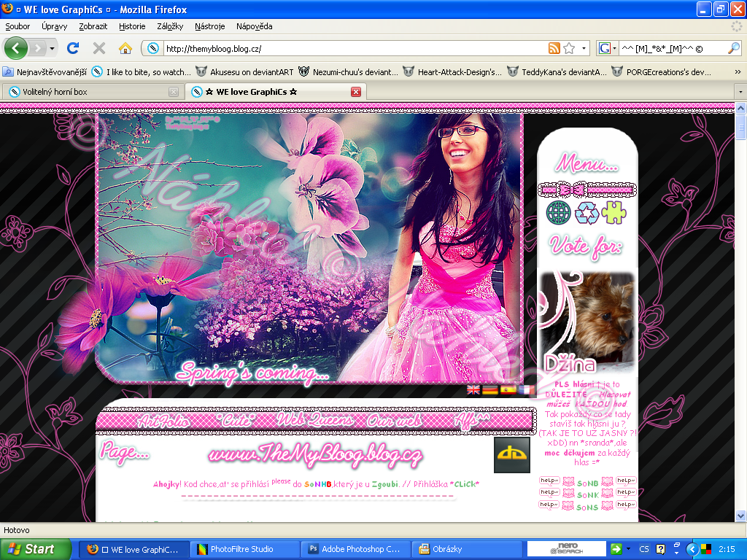Open the address bar history dropdown
This screenshot has width=747, height=560.
[x=584, y=49]
